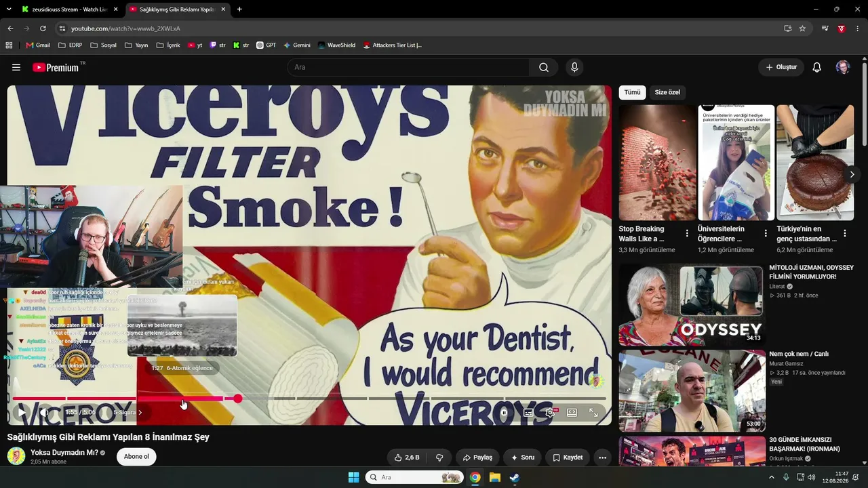Screen dimensions: 868x488
Task: Open the Nem çok nem / Canlı thumbnail
Action: click(x=692, y=391)
